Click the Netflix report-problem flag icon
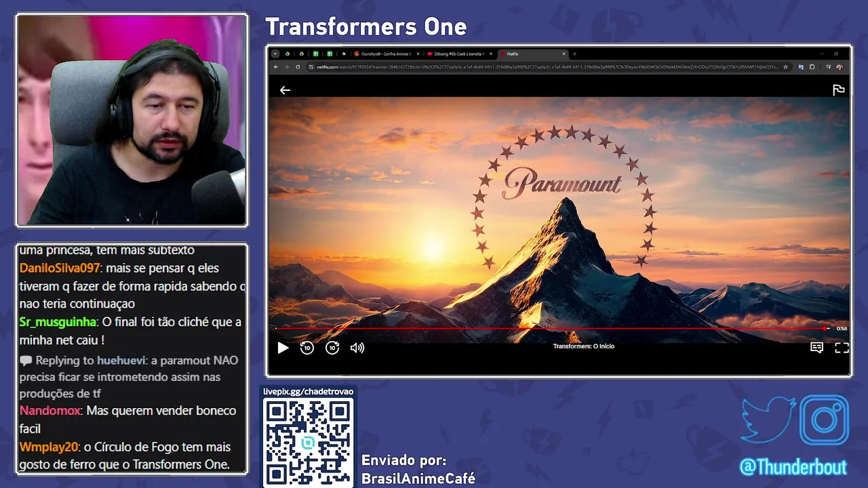Viewport: 868px width, 488px height. click(x=839, y=90)
